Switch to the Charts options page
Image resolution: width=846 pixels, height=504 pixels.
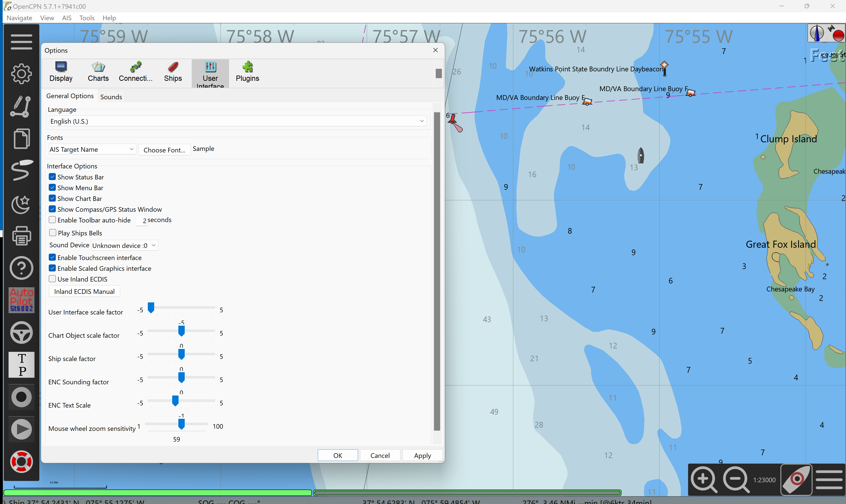pos(98,72)
